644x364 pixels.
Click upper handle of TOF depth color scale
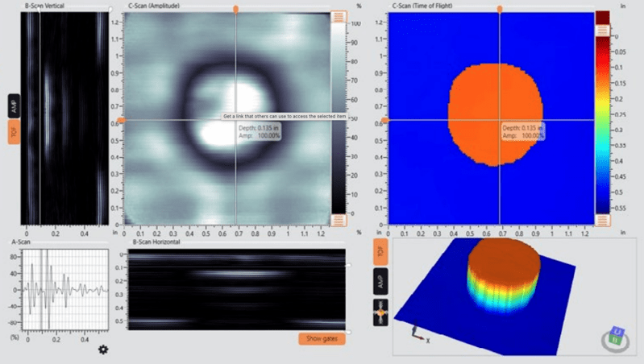pyautogui.click(x=603, y=31)
